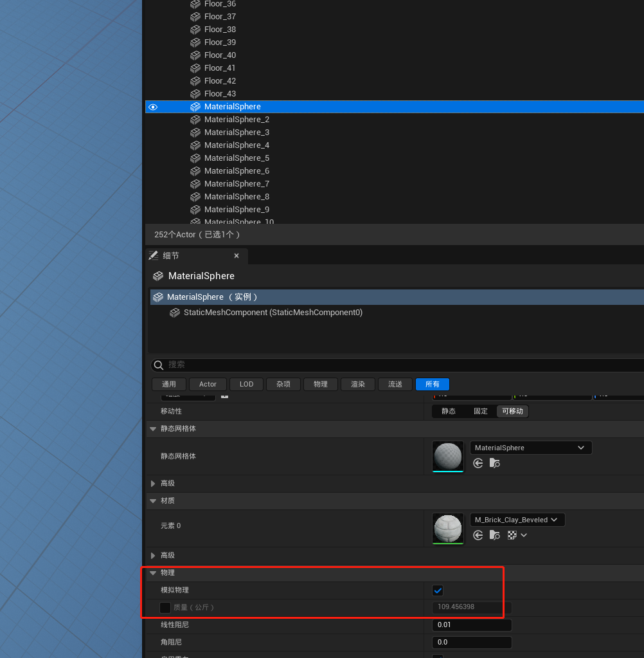644x658 pixels.
Task: Click the 252个Actor status text
Action: point(197,235)
